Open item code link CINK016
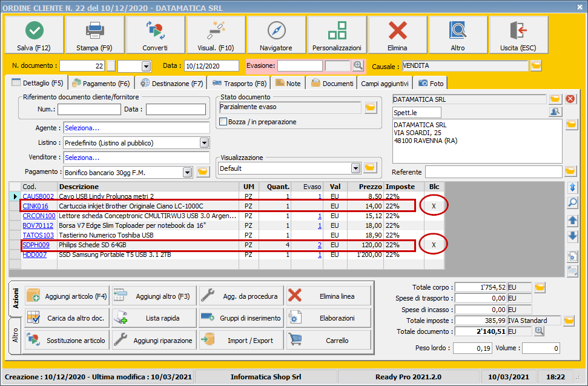The width and height of the screenshot is (588, 386). point(36,206)
